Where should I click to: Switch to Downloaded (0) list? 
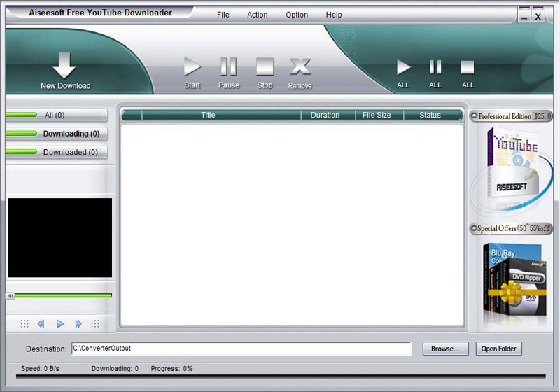[56, 152]
